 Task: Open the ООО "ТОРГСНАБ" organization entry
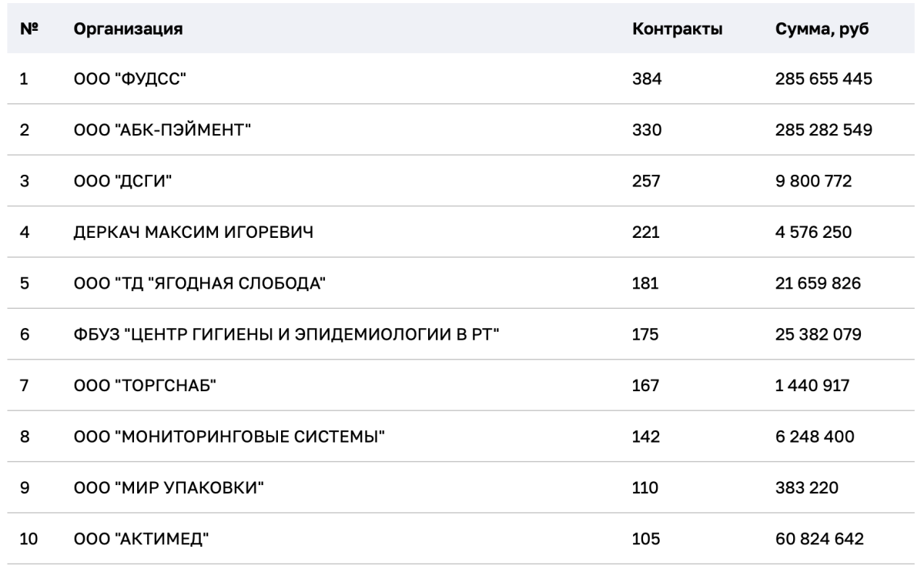pyautogui.click(x=142, y=385)
